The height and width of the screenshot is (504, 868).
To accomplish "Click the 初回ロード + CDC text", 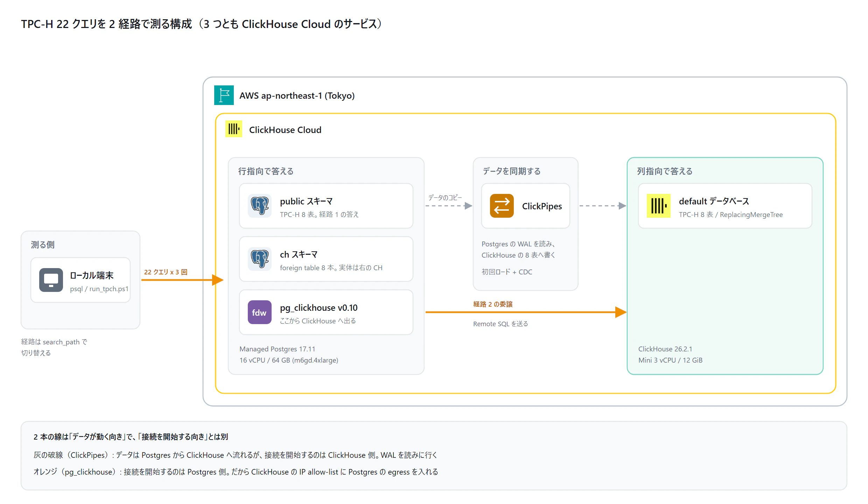I will [x=507, y=272].
